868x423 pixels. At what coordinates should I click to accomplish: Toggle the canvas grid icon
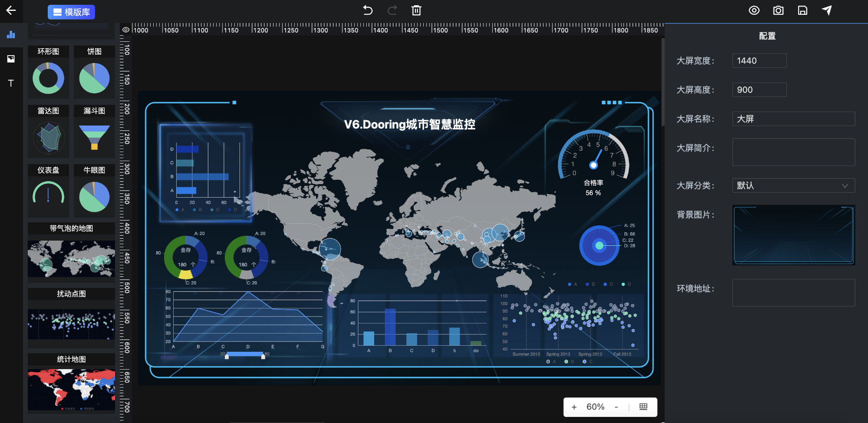tap(643, 406)
